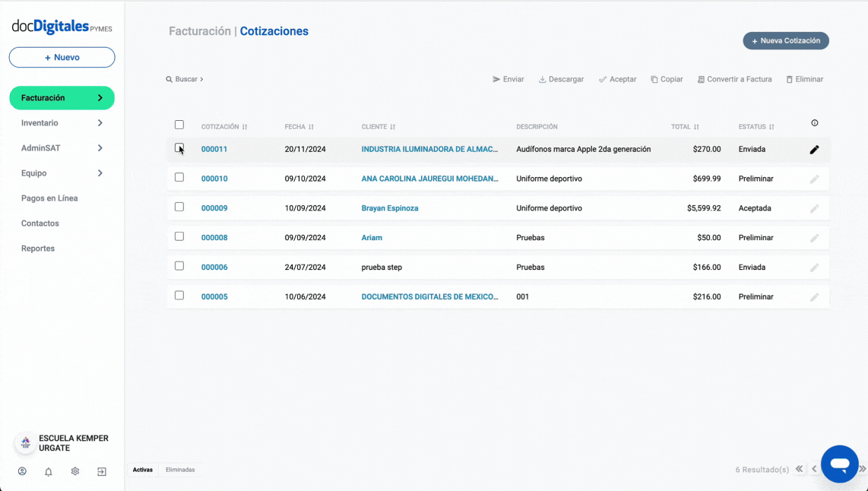This screenshot has width=868, height=491.
Task: Switch to the Eliminadas tab
Action: click(180, 470)
